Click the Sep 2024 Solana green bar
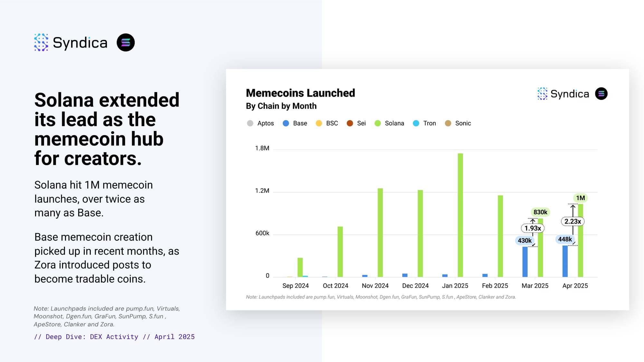The width and height of the screenshot is (644, 362). pos(300,267)
